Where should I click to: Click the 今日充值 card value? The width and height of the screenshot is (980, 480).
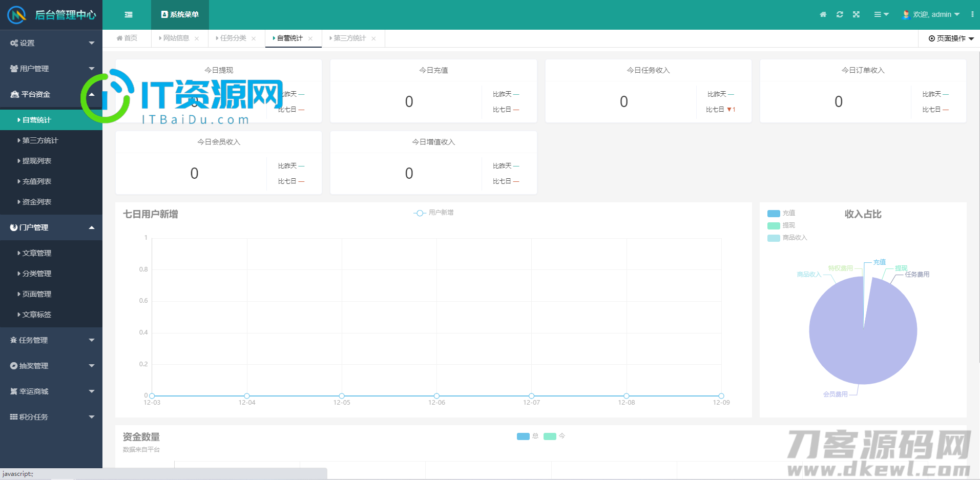tap(409, 101)
